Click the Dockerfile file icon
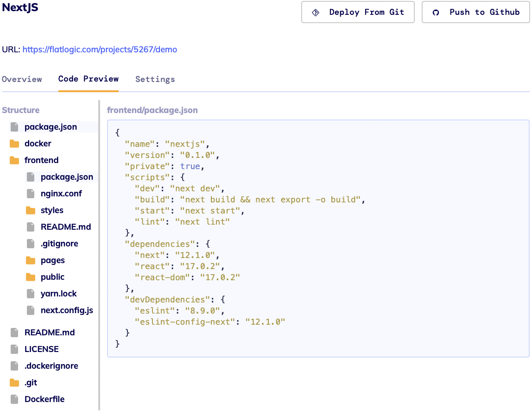The height and width of the screenshot is (415, 532). point(14,399)
